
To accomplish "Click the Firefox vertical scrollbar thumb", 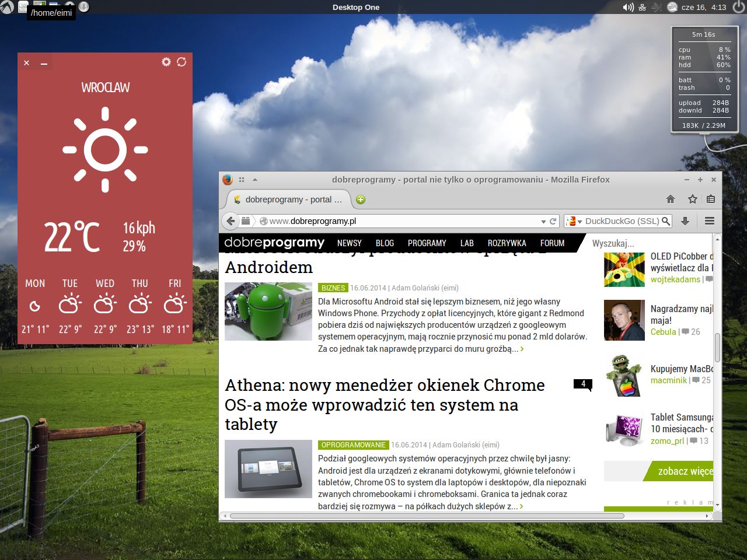I will pyautogui.click(x=717, y=348).
